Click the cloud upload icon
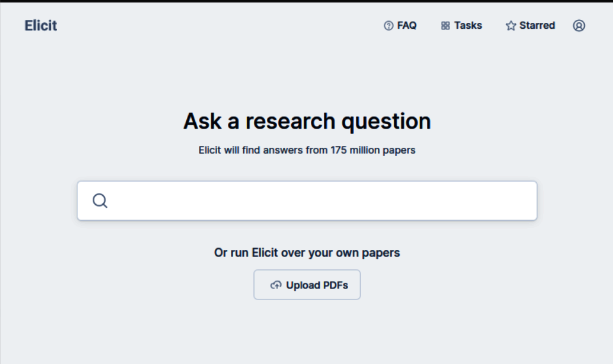 [x=276, y=285]
